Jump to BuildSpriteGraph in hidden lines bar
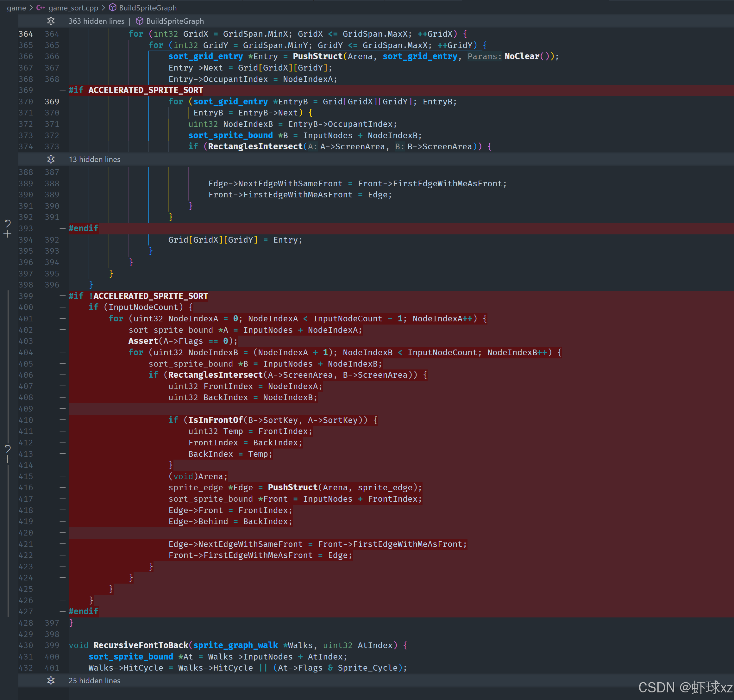Image resolution: width=734 pixels, height=700 pixels. point(175,21)
